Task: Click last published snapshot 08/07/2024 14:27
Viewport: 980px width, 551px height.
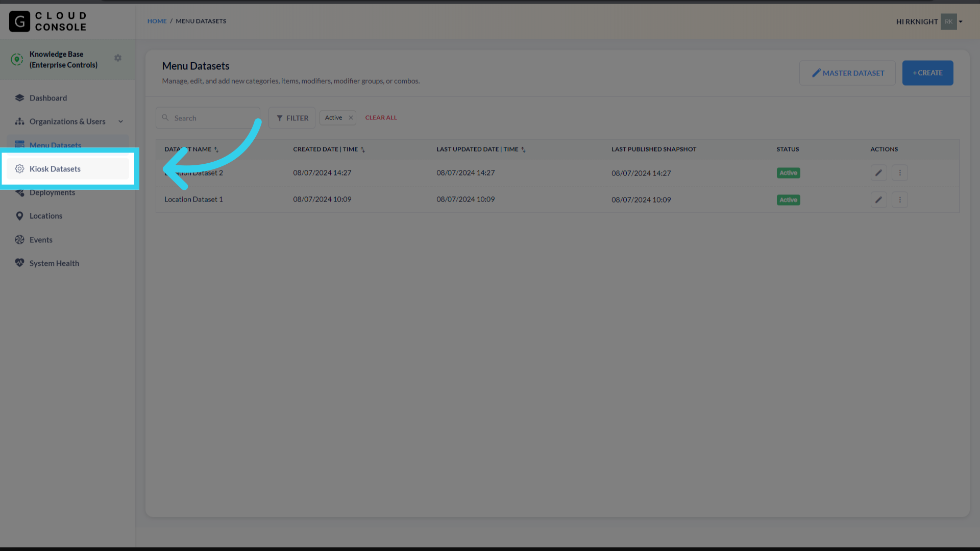Action: [641, 173]
